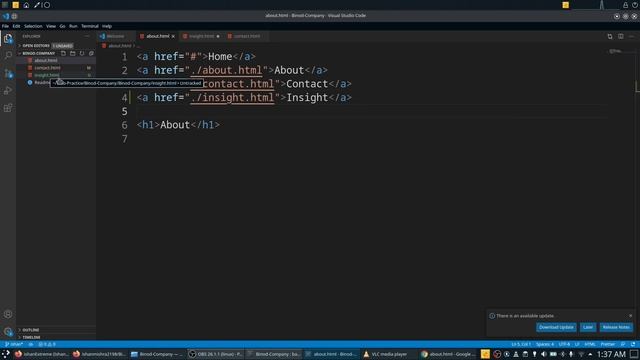640x360 pixels.
Task: Open the File menu
Action: [x=5, y=26]
